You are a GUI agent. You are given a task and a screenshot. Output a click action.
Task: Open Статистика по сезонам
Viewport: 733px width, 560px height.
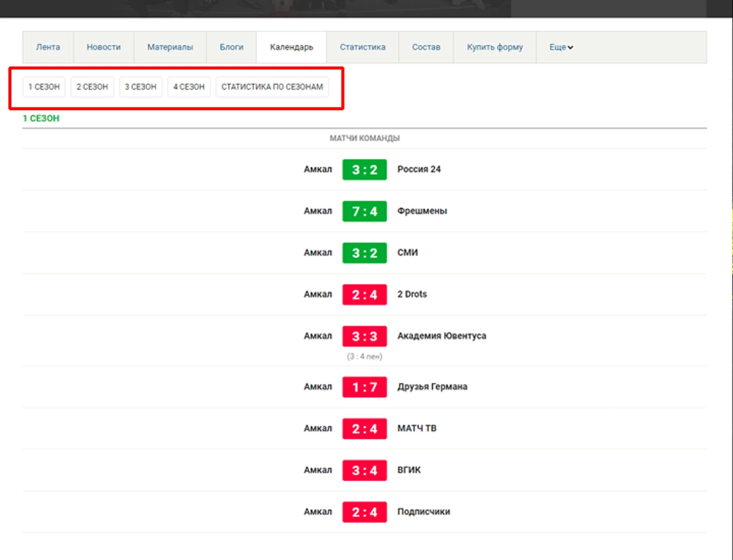click(272, 87)
